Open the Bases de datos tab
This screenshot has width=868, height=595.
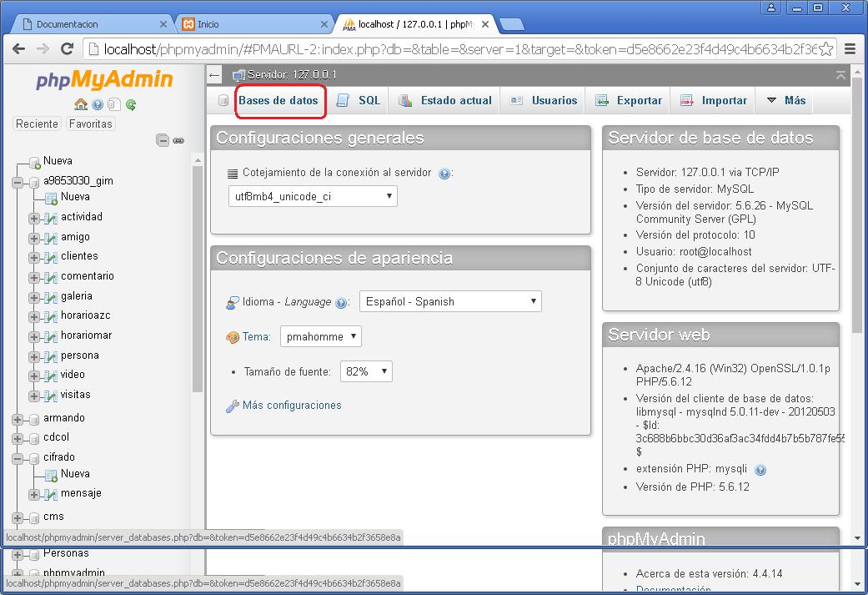point(278,100)
